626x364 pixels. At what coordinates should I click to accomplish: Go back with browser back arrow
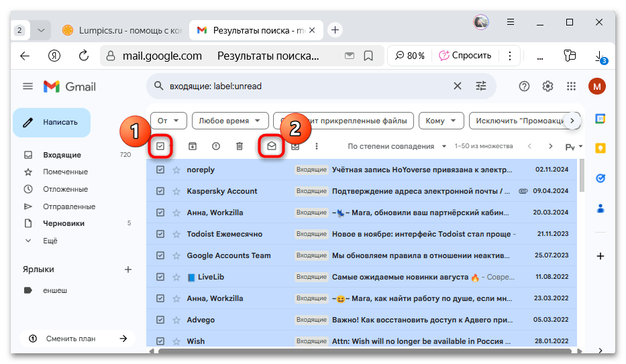(x=25, y=56)
